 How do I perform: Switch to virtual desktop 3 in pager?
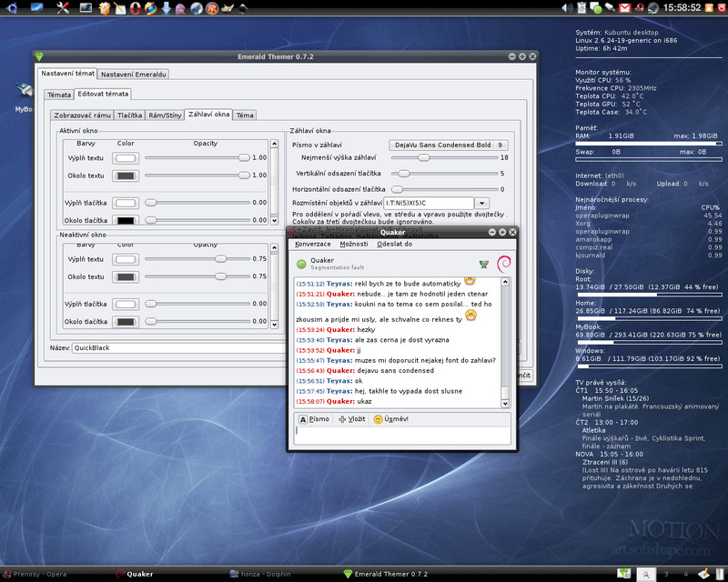coord(666,574)
